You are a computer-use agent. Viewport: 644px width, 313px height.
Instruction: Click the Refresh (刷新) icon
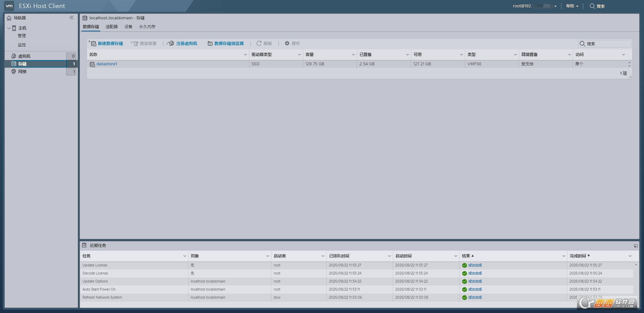(x=259, y=43)
